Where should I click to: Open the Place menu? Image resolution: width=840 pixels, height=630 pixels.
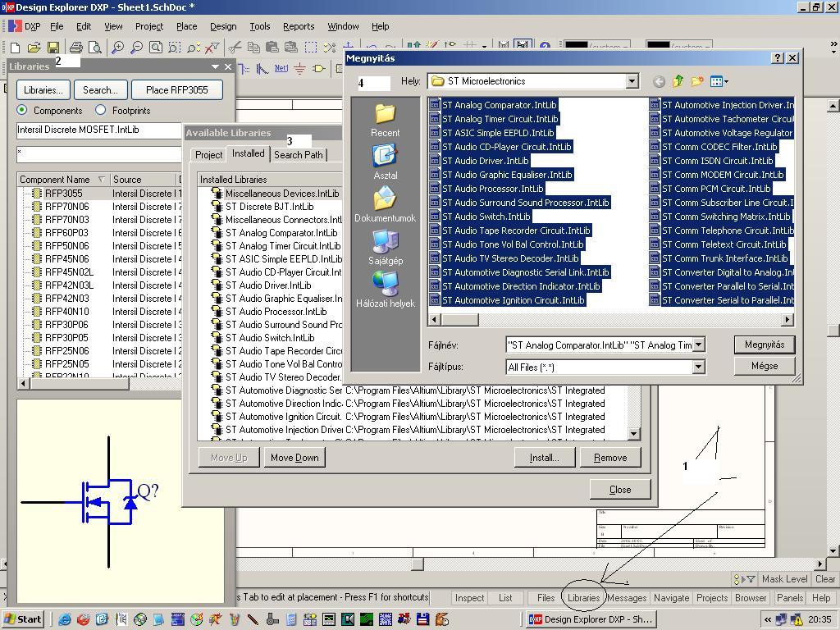point(186,26)
